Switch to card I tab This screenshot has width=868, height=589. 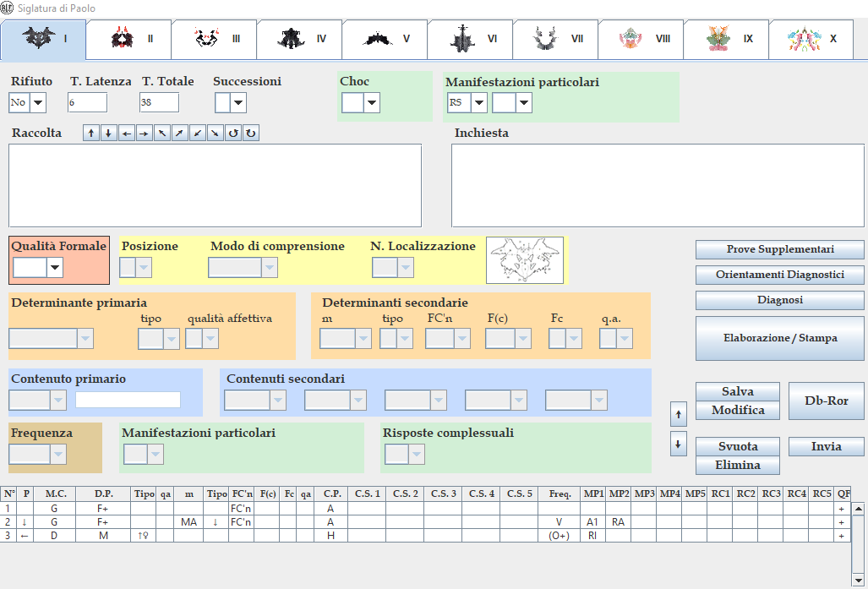pos(43,39)
